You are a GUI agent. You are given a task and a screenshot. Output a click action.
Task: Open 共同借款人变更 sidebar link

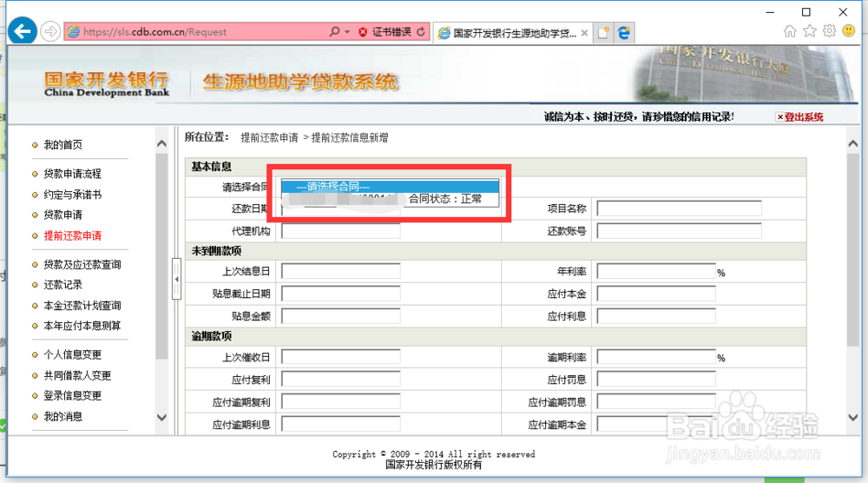77,375
